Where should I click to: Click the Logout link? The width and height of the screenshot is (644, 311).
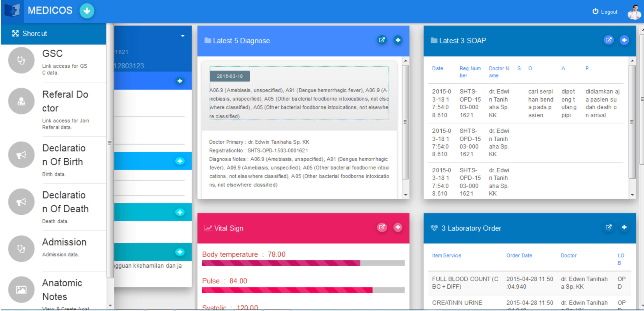click(x=605, y=12)
